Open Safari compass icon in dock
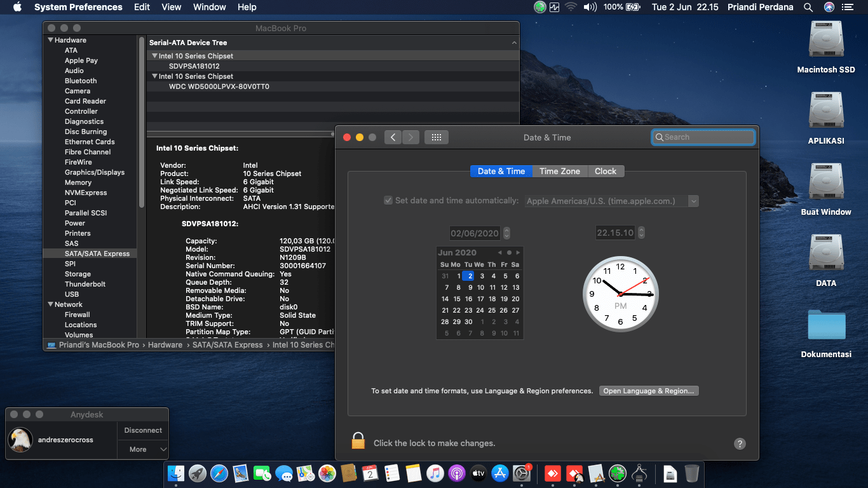 [x=219, y=473]
